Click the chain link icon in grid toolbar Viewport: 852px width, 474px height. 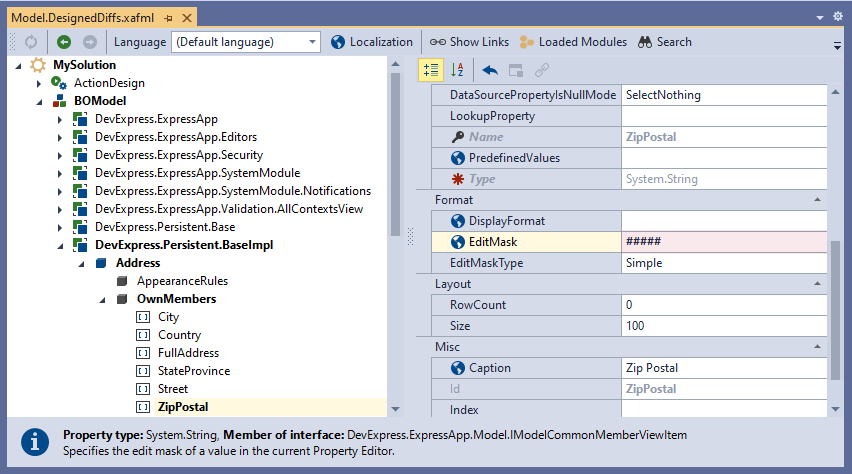tap(542, 70)
